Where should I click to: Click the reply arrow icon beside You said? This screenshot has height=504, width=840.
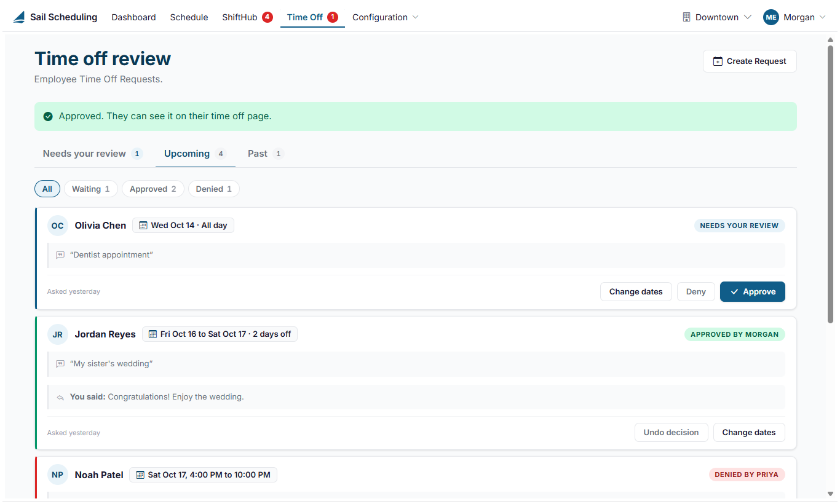click(x=60, y=397)
